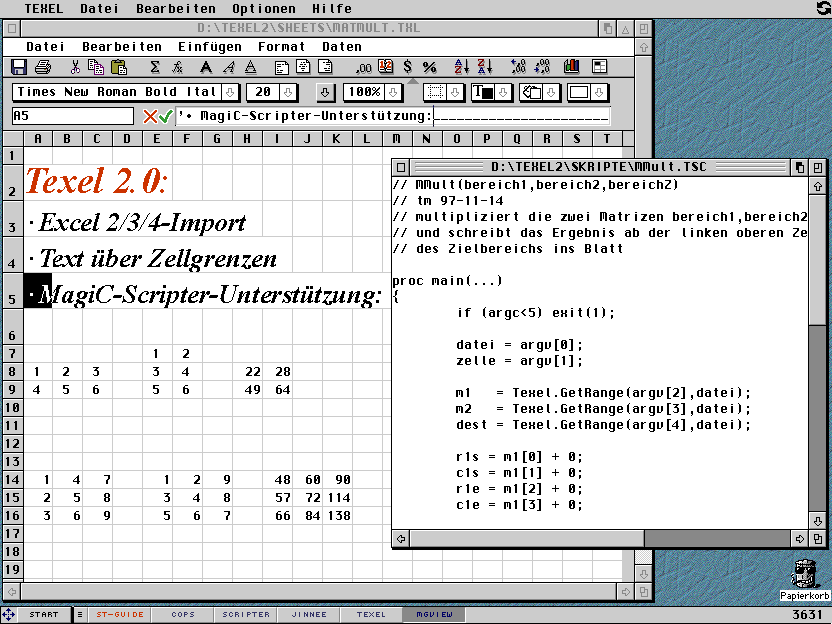This screenshot has width=832, height=624.
Task: Align cell text left
Action: click(x=282, y=67)
